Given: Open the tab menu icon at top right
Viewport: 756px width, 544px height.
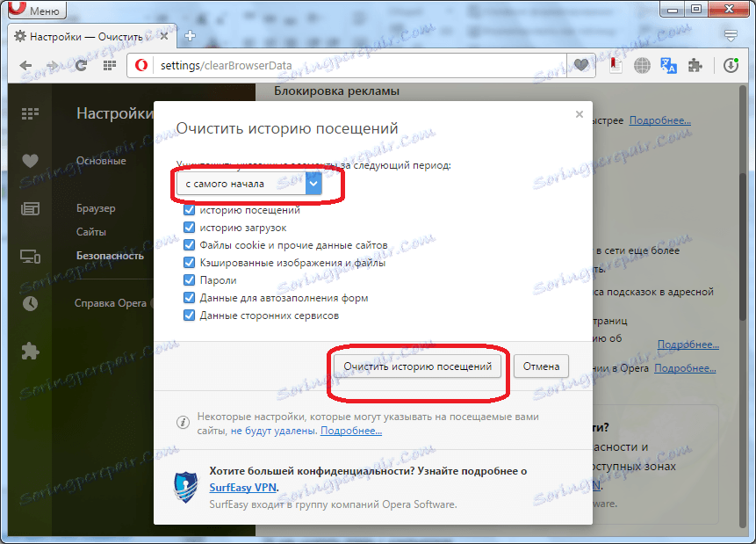Looking at the screenshot, I should tap(731, 35).
